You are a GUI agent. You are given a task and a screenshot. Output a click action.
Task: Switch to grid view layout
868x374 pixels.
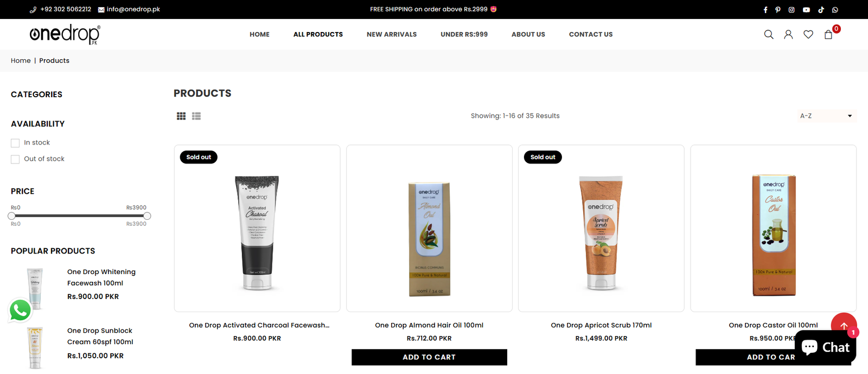[x=181, y=116]
